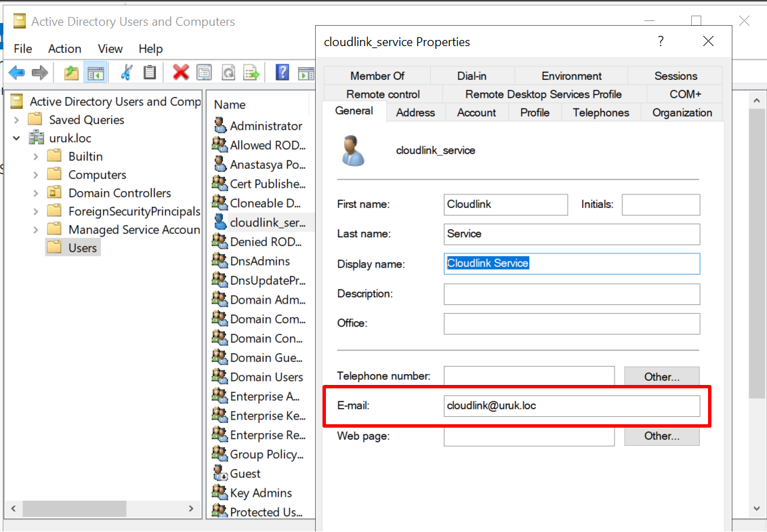Collapse the uruk.loc domain node

tap(17, 138)
